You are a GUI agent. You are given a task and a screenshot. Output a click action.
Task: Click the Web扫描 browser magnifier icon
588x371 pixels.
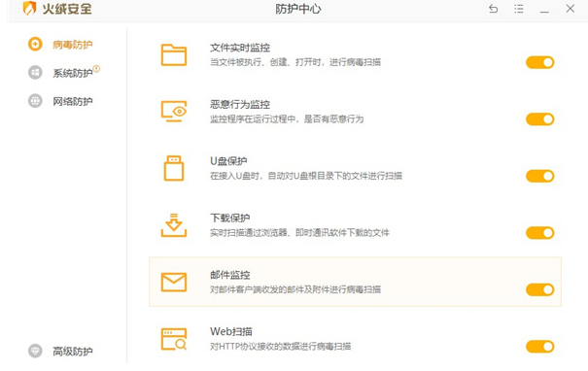174,339
